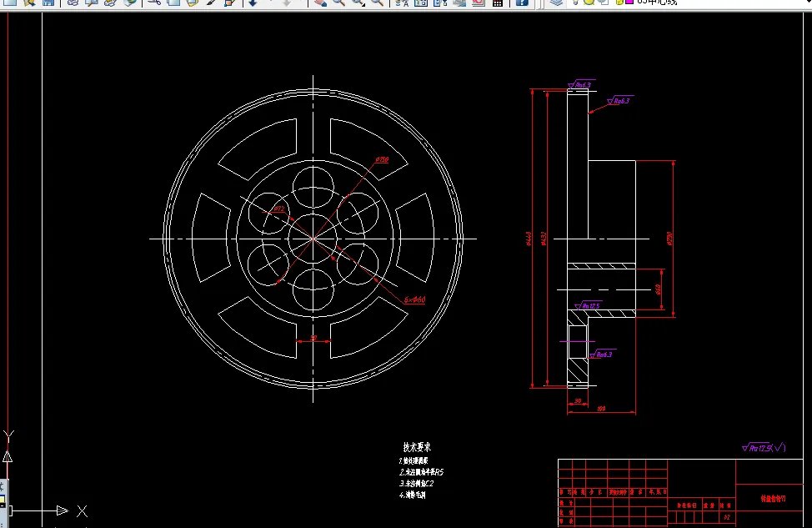Viewport: 812px width, 528px height.
Task: Open the QuickCalc calculator icon
Action: coord(497,2)
